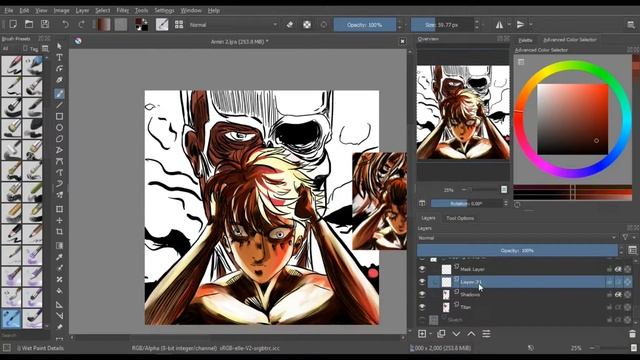
Task: Select the Calligraphy tool
Action: coord(60,80)
